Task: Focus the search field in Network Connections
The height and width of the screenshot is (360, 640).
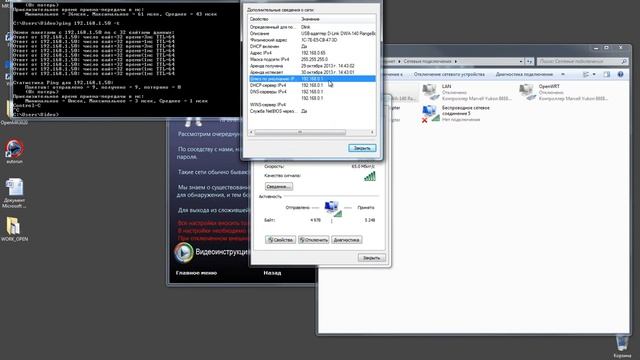Action: pos(582,61)
